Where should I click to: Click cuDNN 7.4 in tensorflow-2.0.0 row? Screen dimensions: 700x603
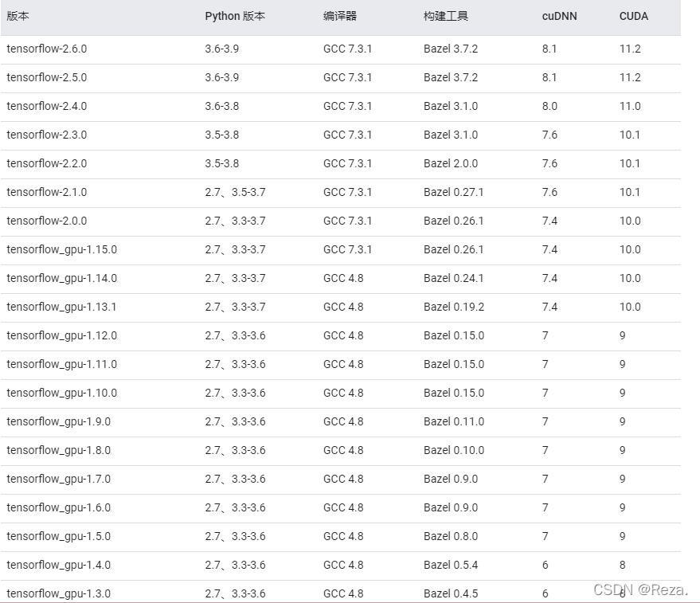coord(549,221)
